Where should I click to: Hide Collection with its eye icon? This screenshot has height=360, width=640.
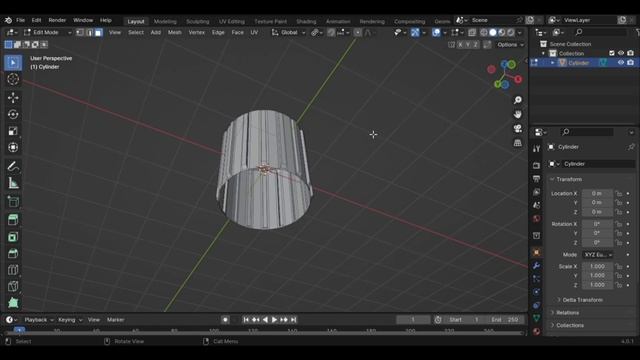pyautogui.click(x=621, y=53)
